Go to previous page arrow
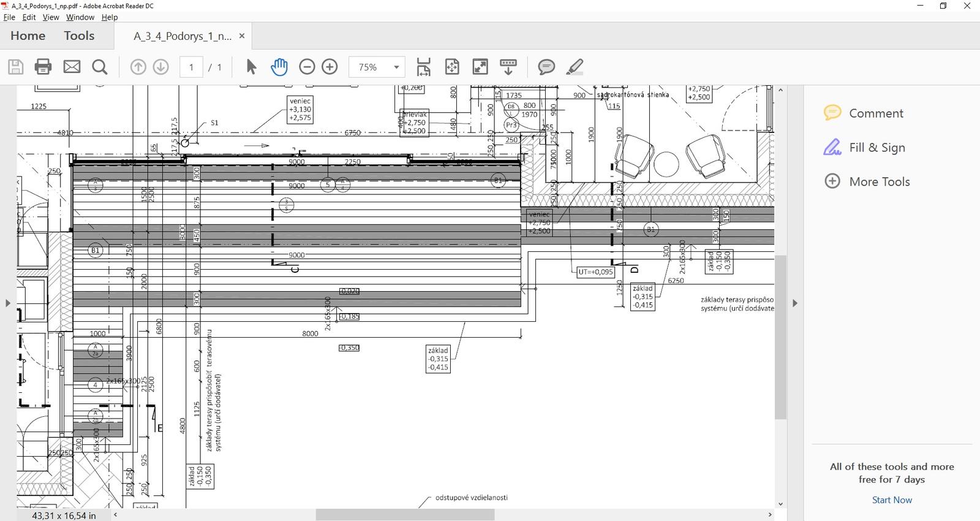The image size is (980, 521). point(138,67)
